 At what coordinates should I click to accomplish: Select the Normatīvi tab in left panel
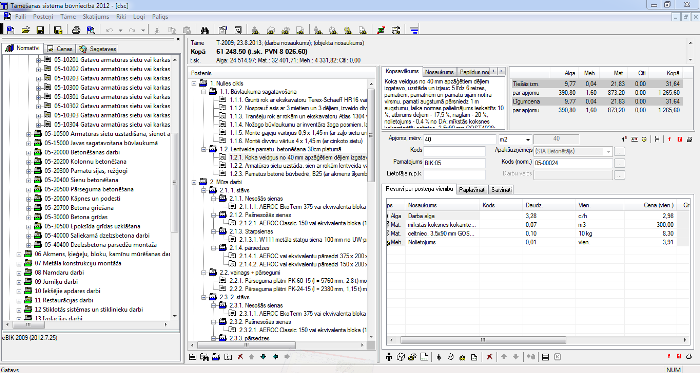pos(23,48)
